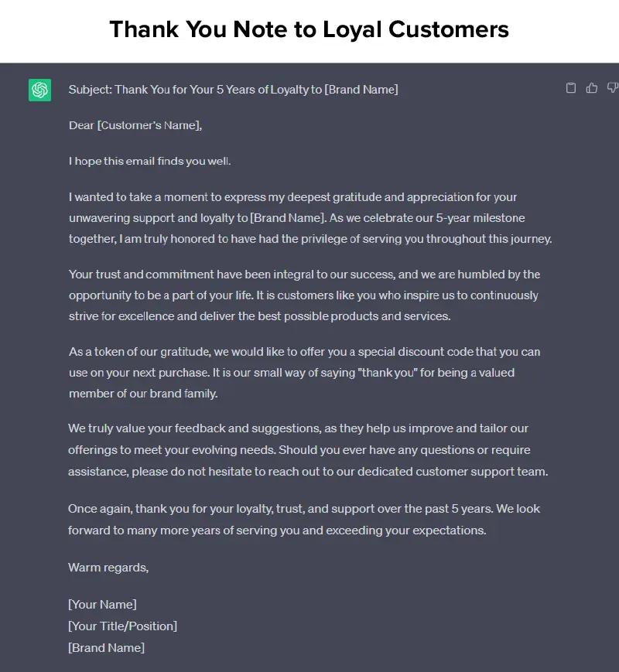Copy the response with the clipboard icon
619x672 pixels.
click(x=571, y=88)
